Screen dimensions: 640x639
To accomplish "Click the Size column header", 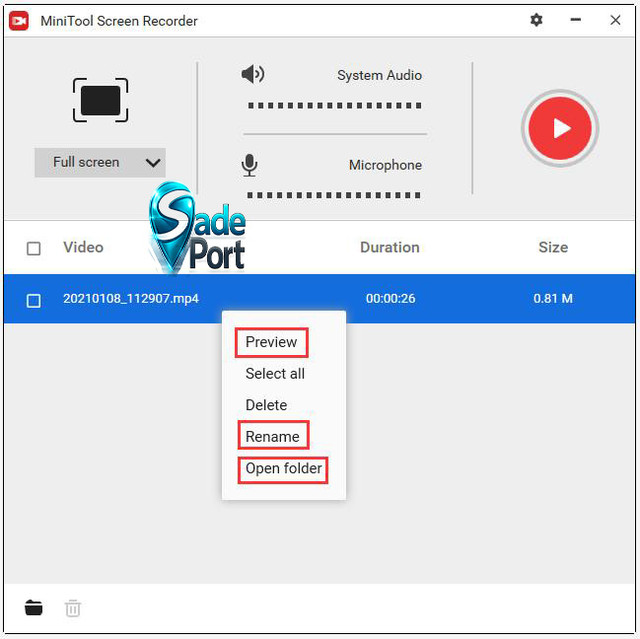I will coord(553,247).
